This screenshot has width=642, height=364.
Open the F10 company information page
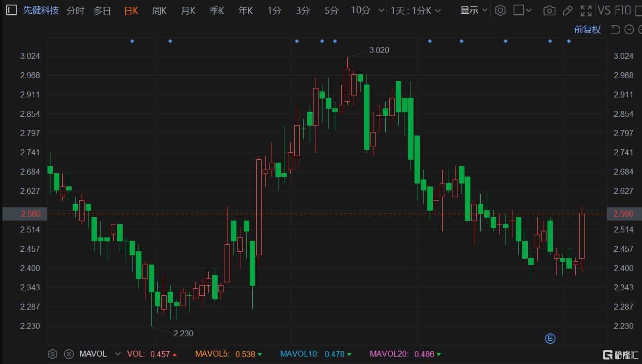pos(622,10)
